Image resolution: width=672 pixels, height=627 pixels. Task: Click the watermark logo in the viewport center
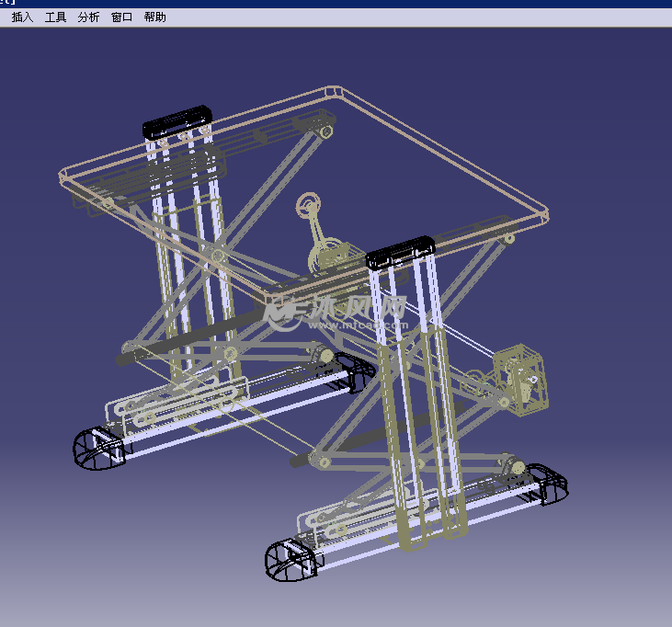336,311
